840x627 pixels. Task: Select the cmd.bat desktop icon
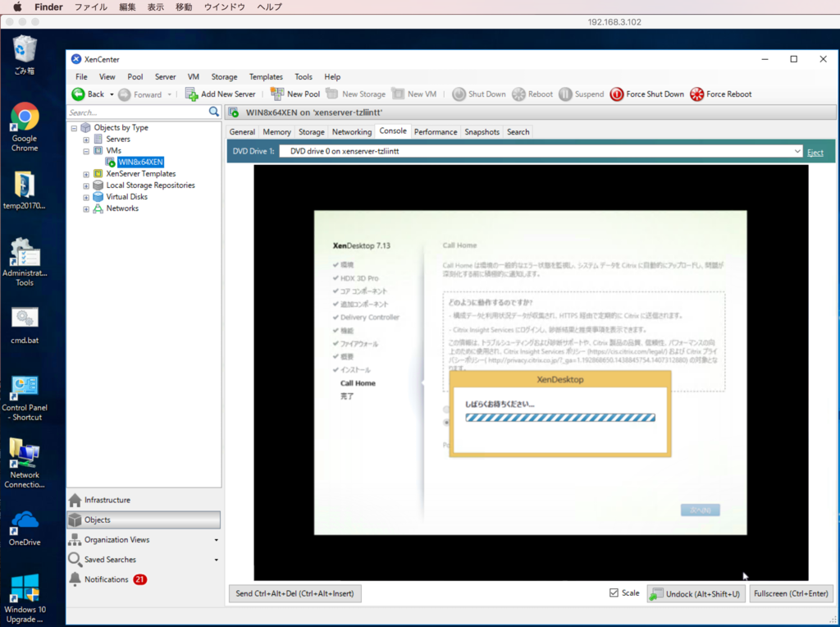click(25, 325)
